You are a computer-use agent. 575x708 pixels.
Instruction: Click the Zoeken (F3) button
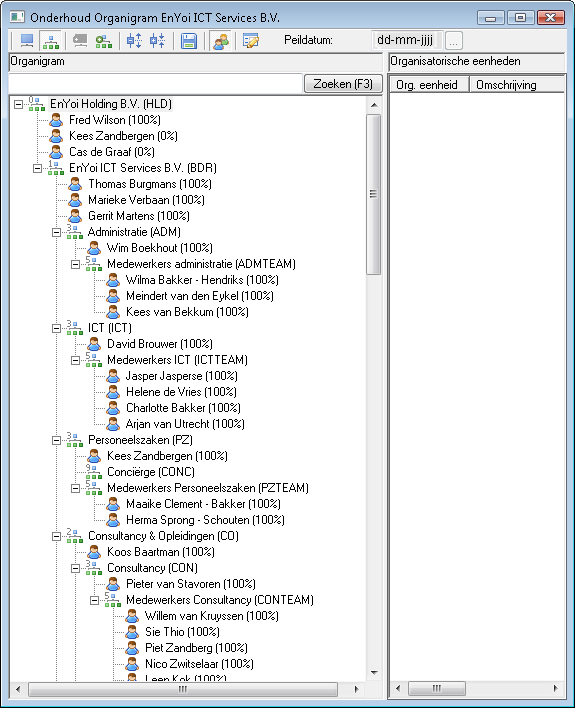[343, 84]
